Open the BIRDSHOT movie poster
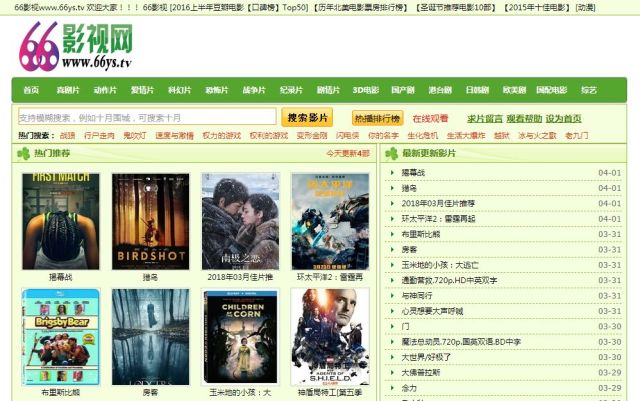This screenshot has width=640, height=401. 151,221
